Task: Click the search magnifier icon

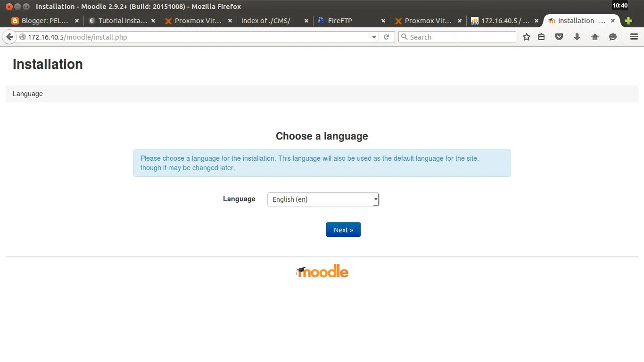Action: (x=404, y=37)
